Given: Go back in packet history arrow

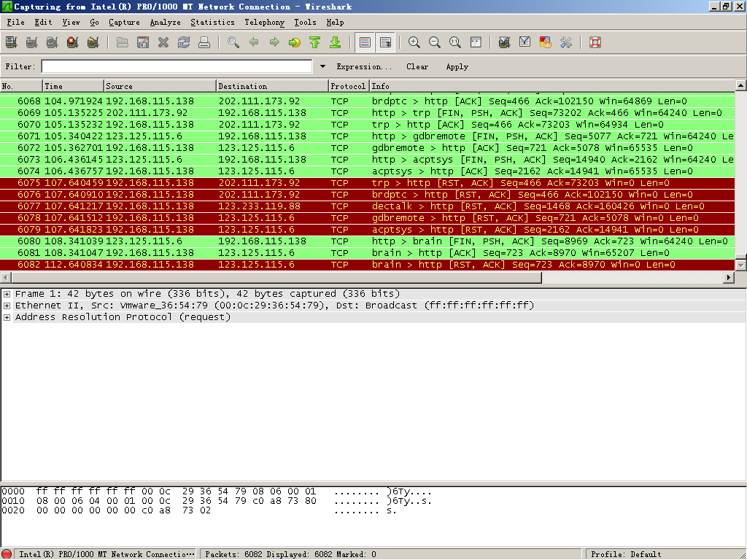Looking at the screenshot, I should tap(254, 42).
